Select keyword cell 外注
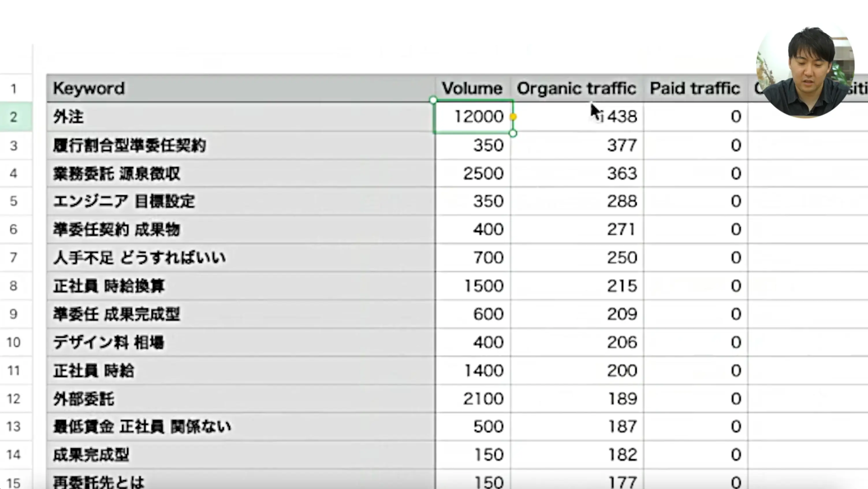Screen dimensions: 868x489 click(x=241, y=117)
